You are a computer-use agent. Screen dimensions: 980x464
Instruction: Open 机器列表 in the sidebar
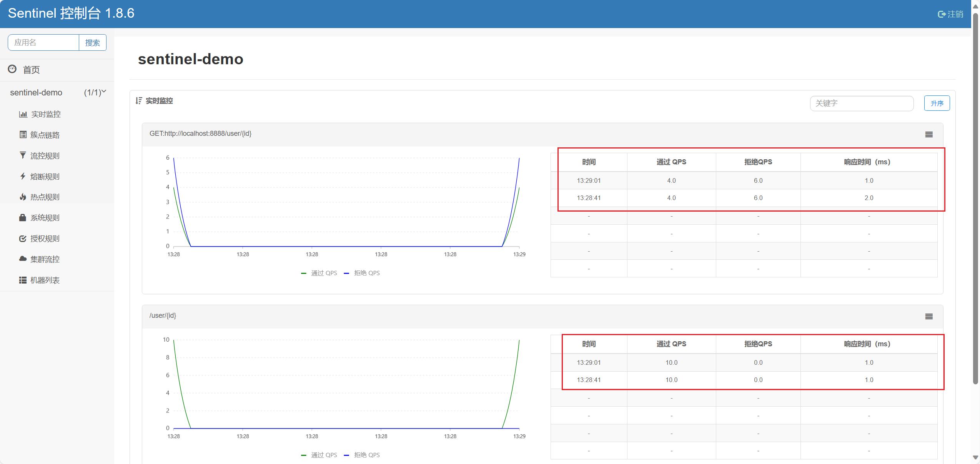pos(45,280)
